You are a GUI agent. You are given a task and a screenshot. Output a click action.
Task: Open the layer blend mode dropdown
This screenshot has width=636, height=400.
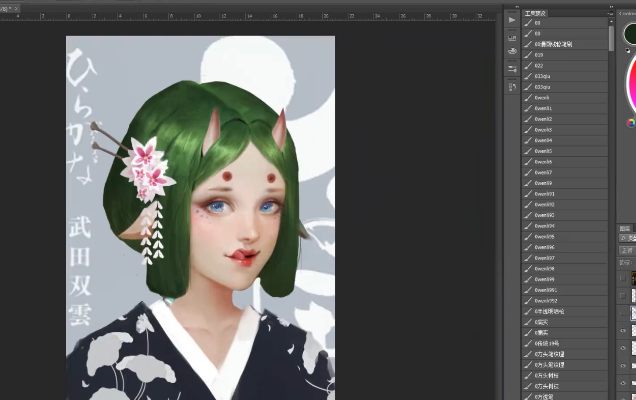click(629, 250)
